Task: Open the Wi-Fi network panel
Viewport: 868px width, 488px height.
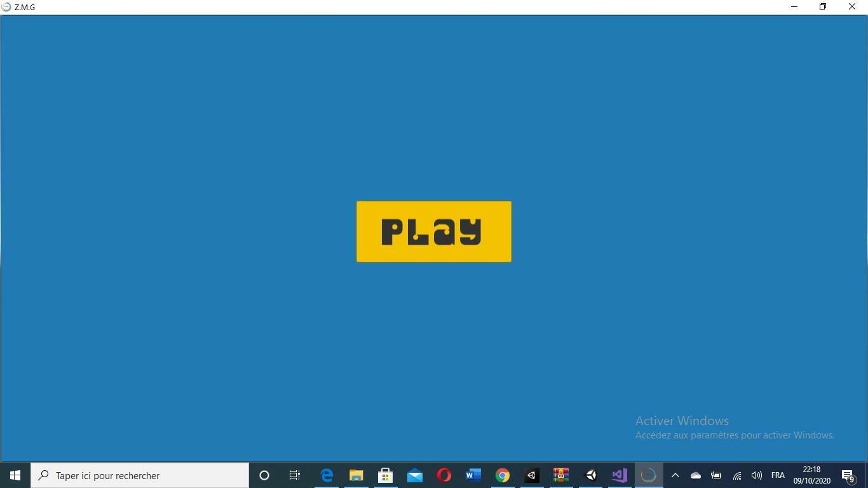Action: (736, 475)
